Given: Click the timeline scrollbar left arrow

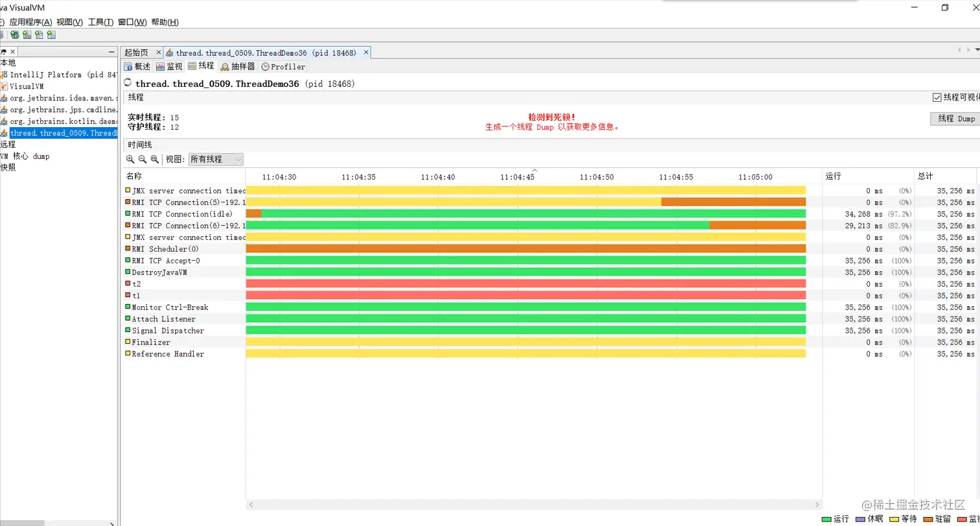Looking at the screenshot, I should (x=251, y=504).
